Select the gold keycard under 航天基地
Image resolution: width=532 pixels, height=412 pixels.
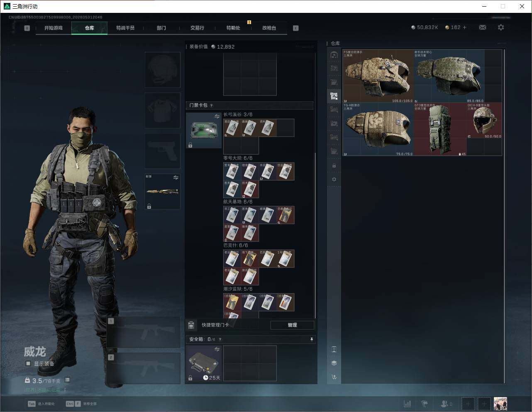coord(285,215)
